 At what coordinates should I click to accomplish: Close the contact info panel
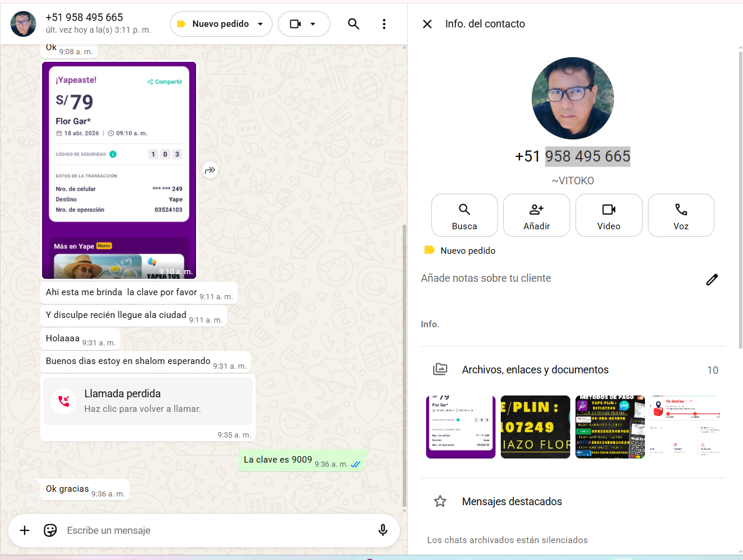(x=427, y=24)
